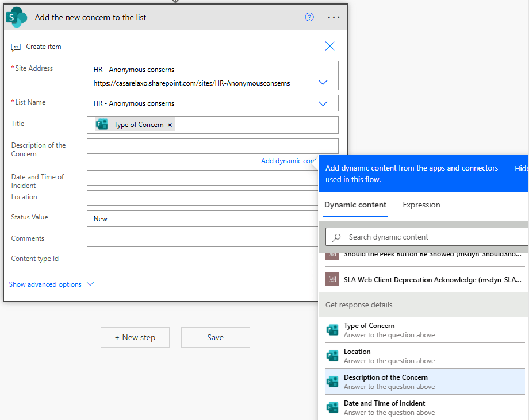This screenshot has height=420, width=529.
Task: Open the action's three-dot options menu
Action: pos(333,17)
